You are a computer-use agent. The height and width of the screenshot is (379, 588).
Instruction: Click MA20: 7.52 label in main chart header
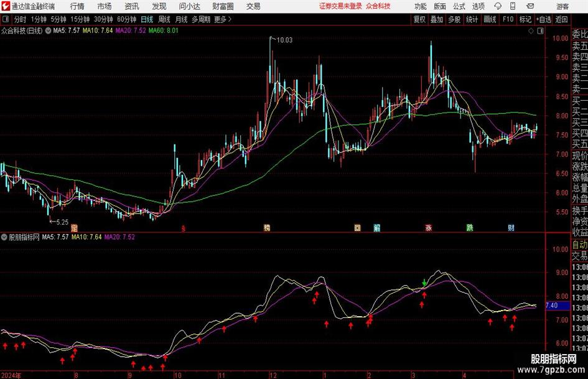[131, 30]
